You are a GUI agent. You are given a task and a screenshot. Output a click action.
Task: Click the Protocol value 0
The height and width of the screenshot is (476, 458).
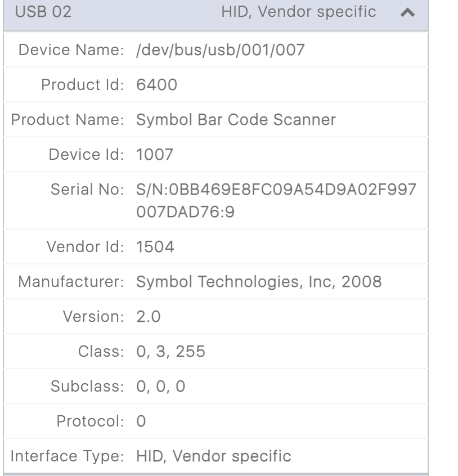click(x=140, y=421)
